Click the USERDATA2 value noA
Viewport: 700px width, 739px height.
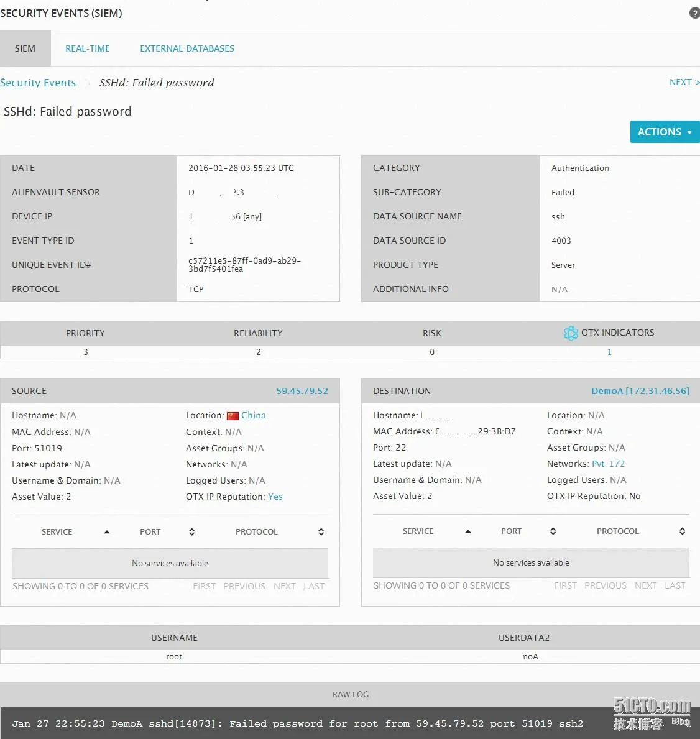click(530, 657)
